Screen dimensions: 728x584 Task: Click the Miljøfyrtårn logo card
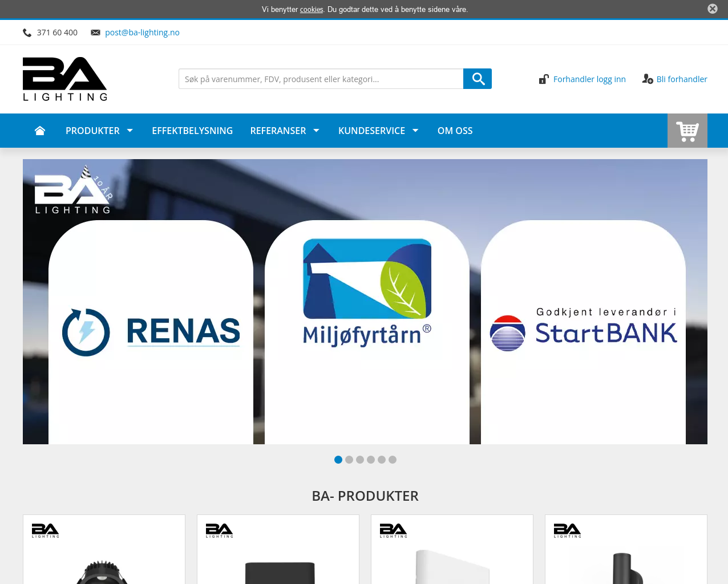367,332
